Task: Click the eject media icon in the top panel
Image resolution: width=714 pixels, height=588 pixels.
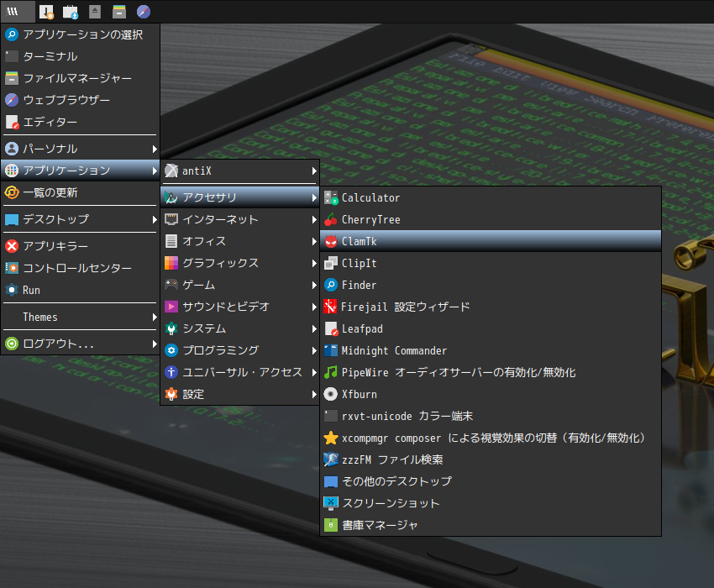Action: [x=95, y=12]
